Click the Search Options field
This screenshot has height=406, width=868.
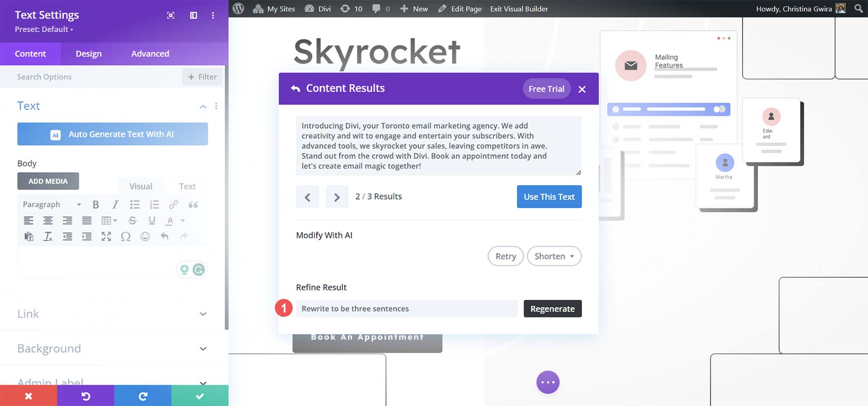click(x=91, y=77)
